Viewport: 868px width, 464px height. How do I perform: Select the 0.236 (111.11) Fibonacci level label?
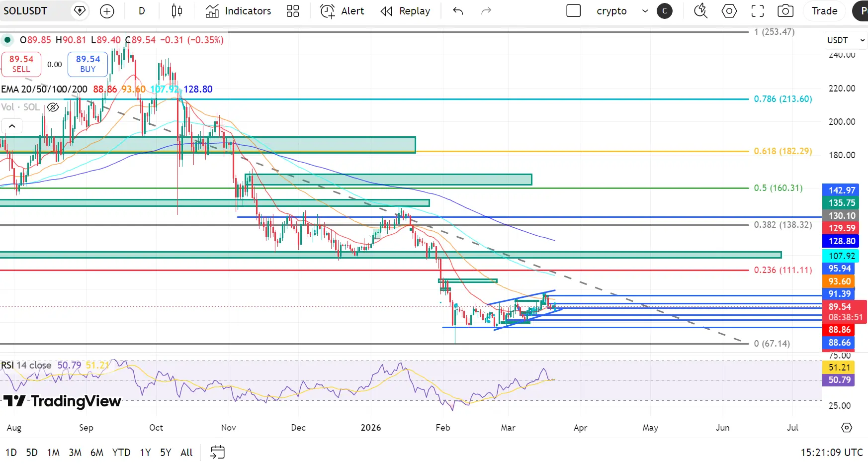tap(783, 270)
